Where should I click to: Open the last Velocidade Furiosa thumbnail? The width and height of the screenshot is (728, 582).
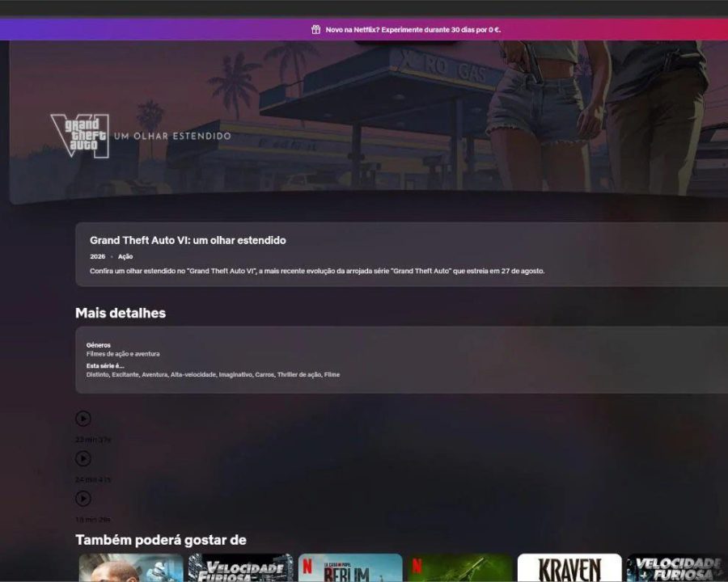pos(677,567)
